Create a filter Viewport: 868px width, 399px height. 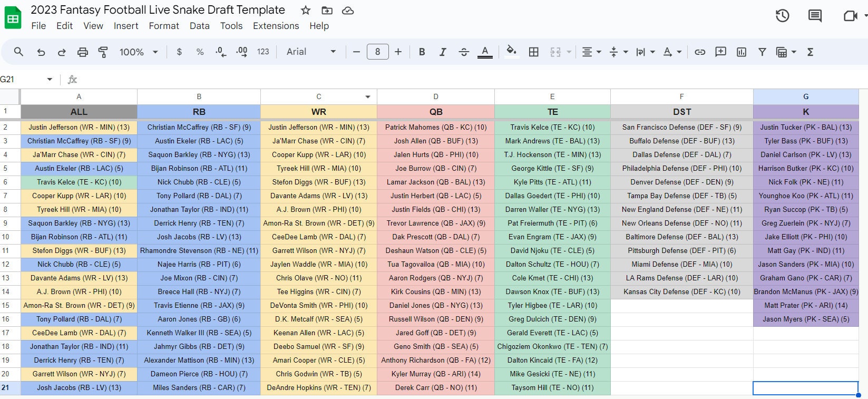[762, 52]
